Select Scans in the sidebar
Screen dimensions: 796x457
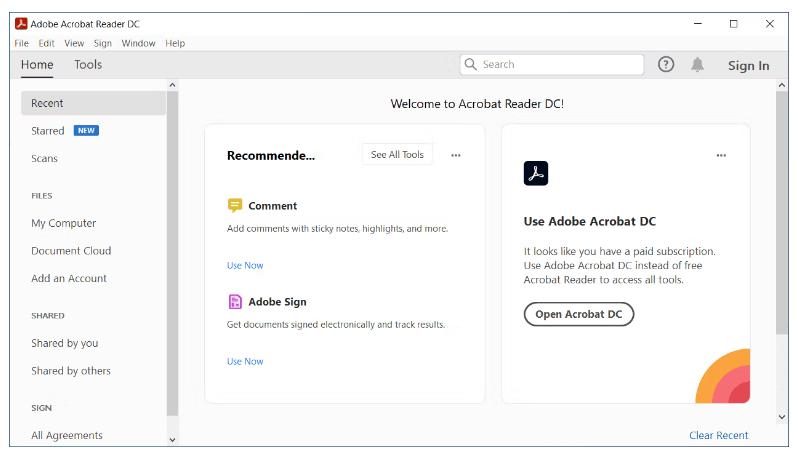pos(44,158)
